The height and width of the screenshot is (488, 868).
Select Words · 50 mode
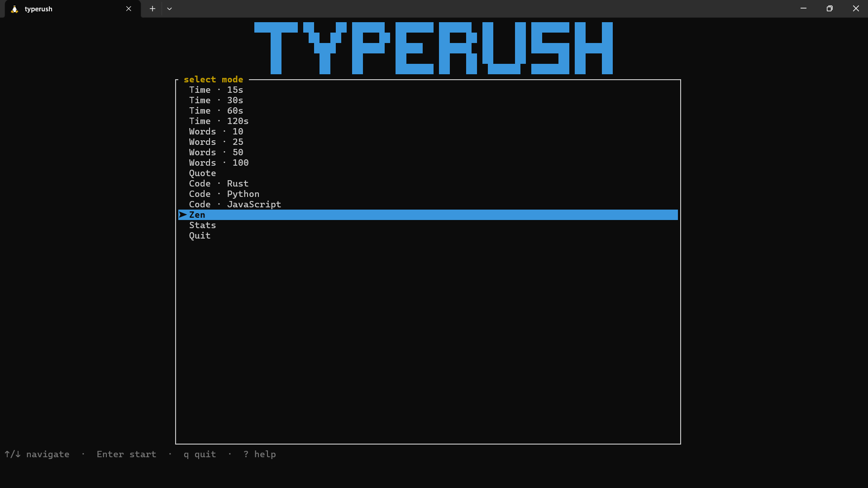tap(216, 152)
